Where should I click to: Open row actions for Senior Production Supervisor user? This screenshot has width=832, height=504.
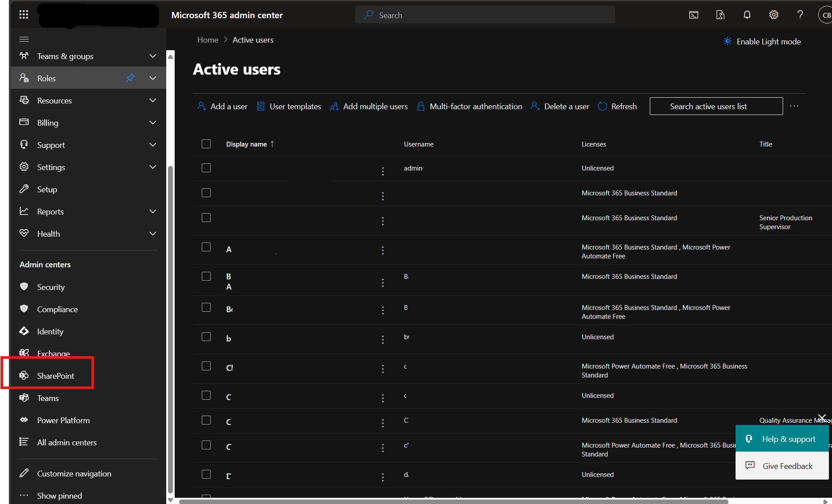pos(383,221)
